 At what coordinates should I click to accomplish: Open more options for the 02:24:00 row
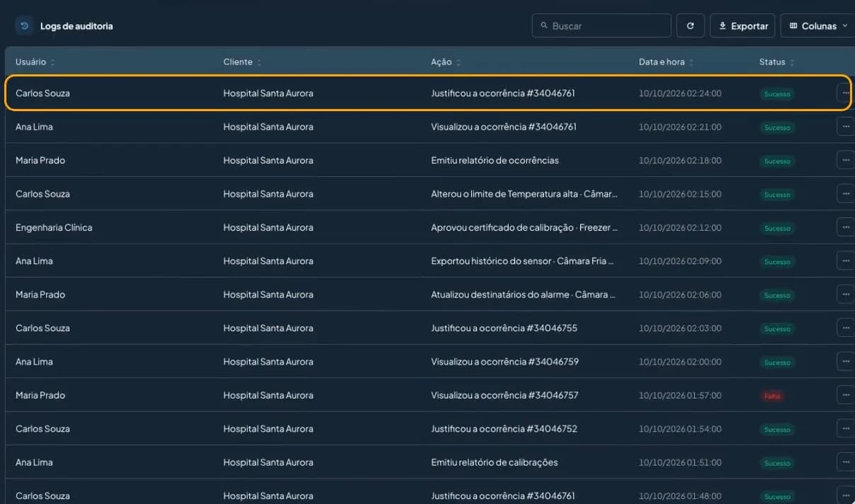845,93
